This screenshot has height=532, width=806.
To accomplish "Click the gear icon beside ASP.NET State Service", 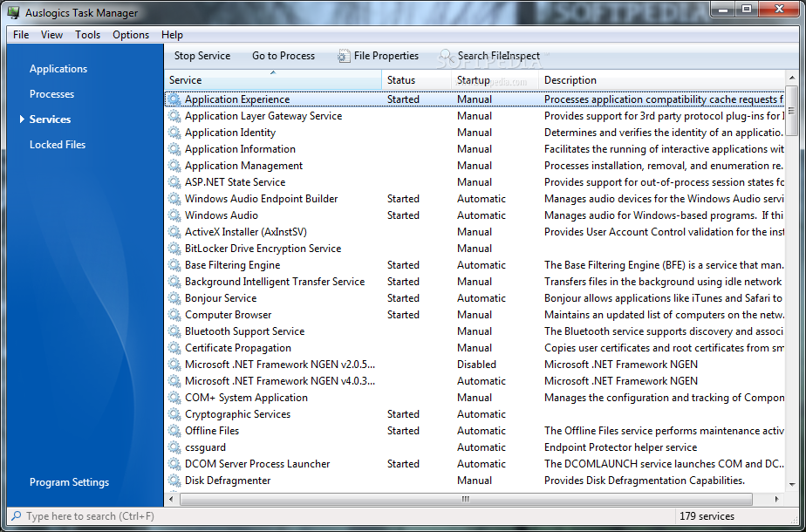I will click(174, 182).
